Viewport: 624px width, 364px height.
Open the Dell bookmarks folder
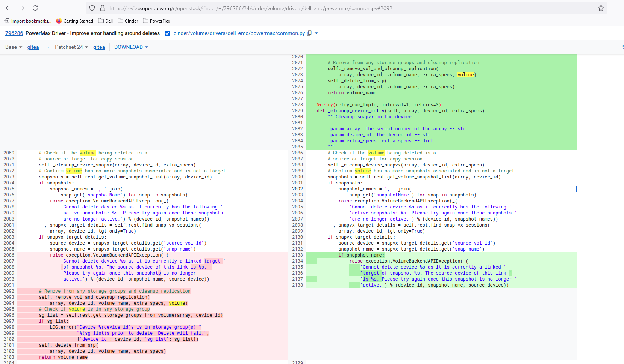105,21
